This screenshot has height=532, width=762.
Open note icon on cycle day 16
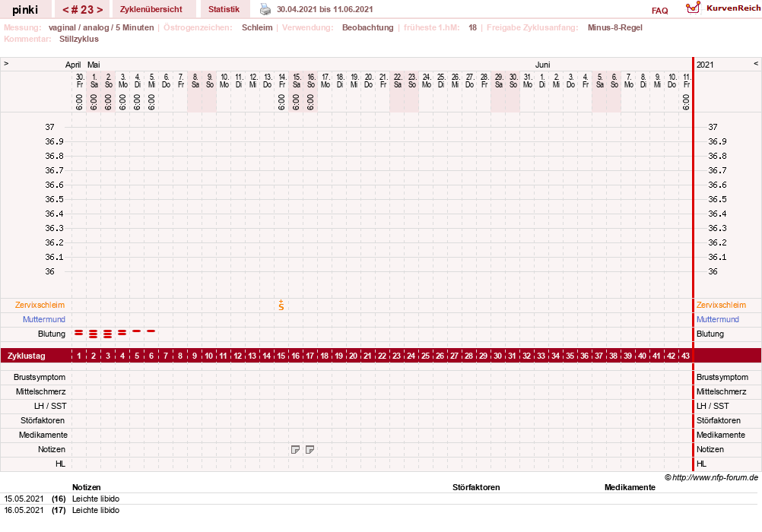point(295,450)
